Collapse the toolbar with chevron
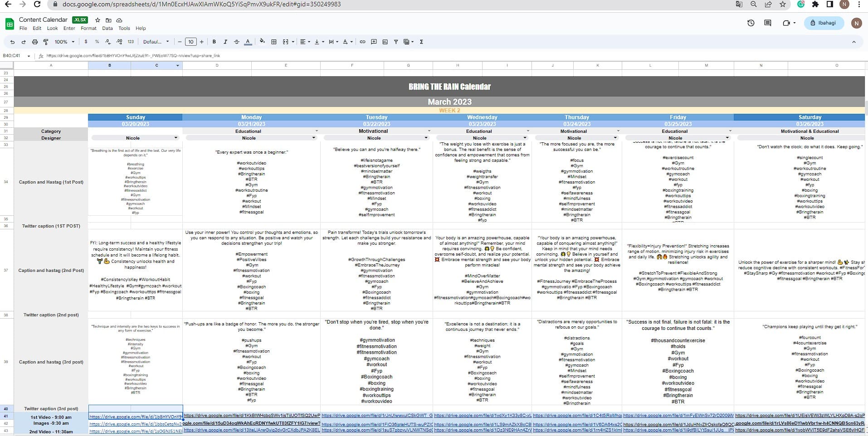This screenshot has width=868, height=436. [854, 42]
